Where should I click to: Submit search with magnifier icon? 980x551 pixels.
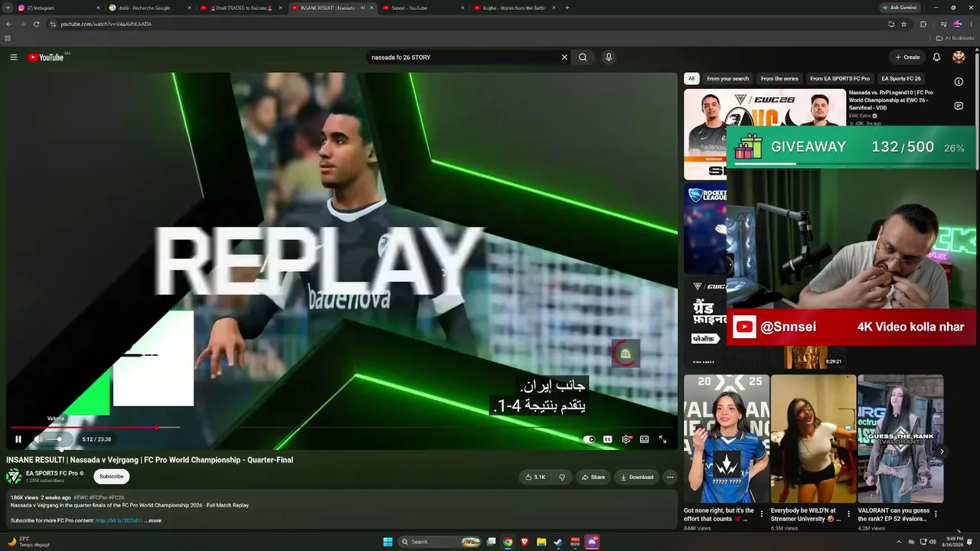pyautogui.click(x=583, y=57)
